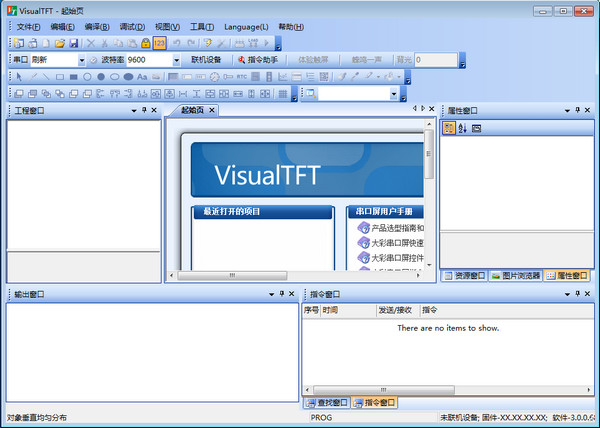Open the 编译(B) menu
This screenshot has width=600, height=428.
[97, 27]
